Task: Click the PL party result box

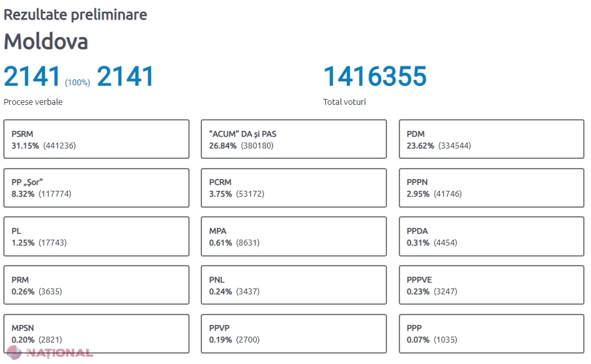Action: 96,236
